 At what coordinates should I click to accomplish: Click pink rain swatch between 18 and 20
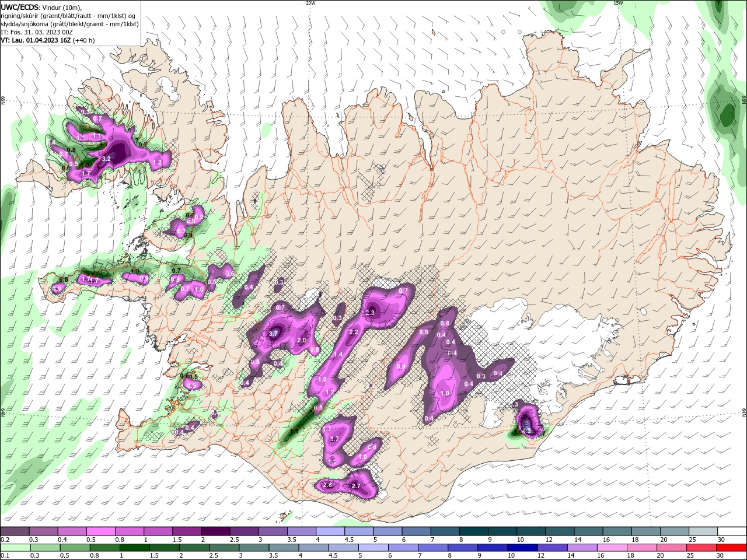[643, 548]
